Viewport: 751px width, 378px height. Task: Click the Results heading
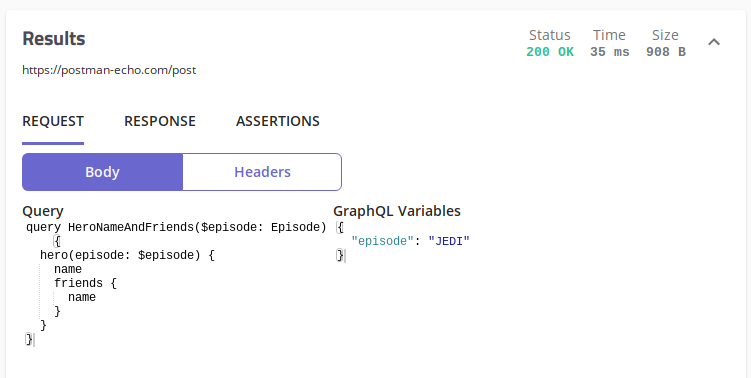coord(54,39)
